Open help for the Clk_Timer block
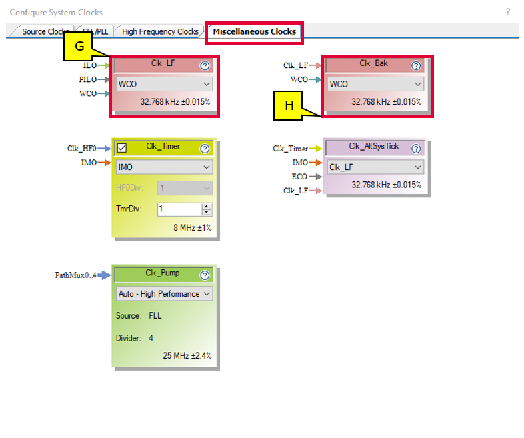Screen dimensions: 524x438 [205, 148]
